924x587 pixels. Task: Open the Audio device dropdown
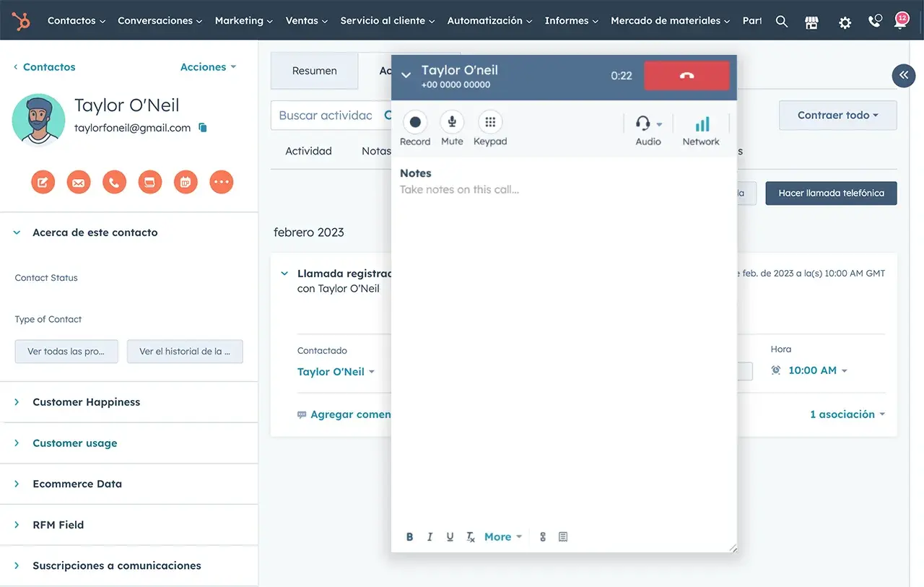pos(648,131)
